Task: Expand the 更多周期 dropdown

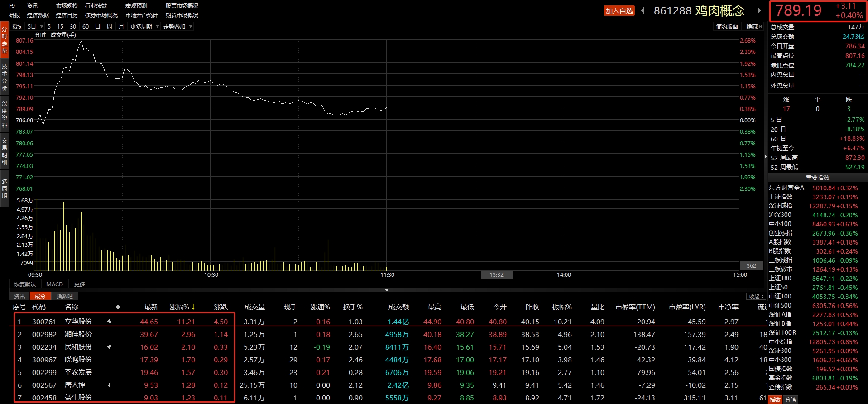Action: [144, 27]
